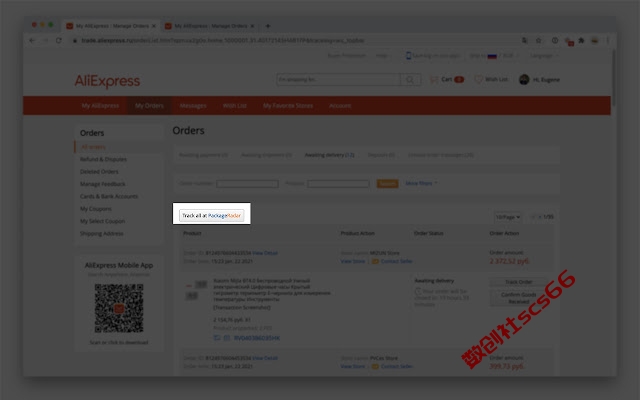
Task: Click the Track Order button
Action: click(518, 282)
